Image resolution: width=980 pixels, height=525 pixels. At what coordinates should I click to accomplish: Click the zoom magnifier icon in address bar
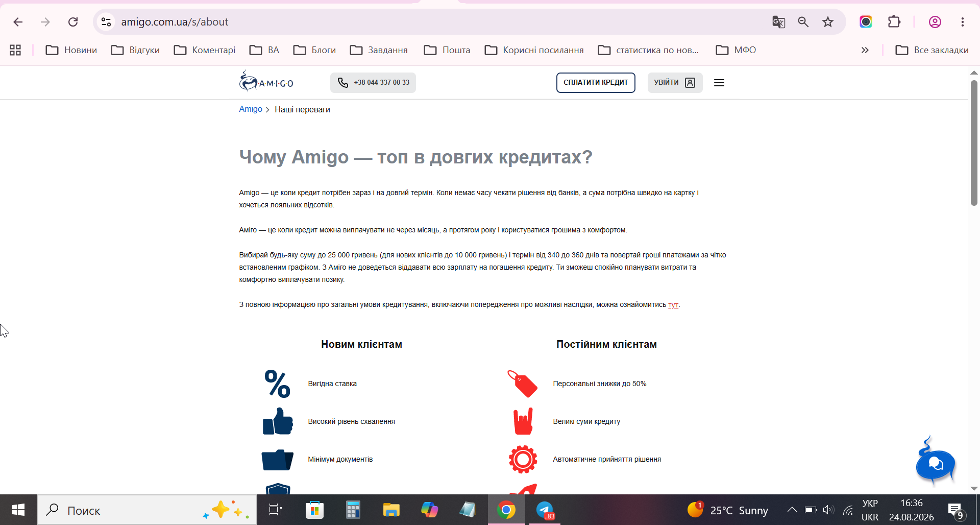coord(803,22)
